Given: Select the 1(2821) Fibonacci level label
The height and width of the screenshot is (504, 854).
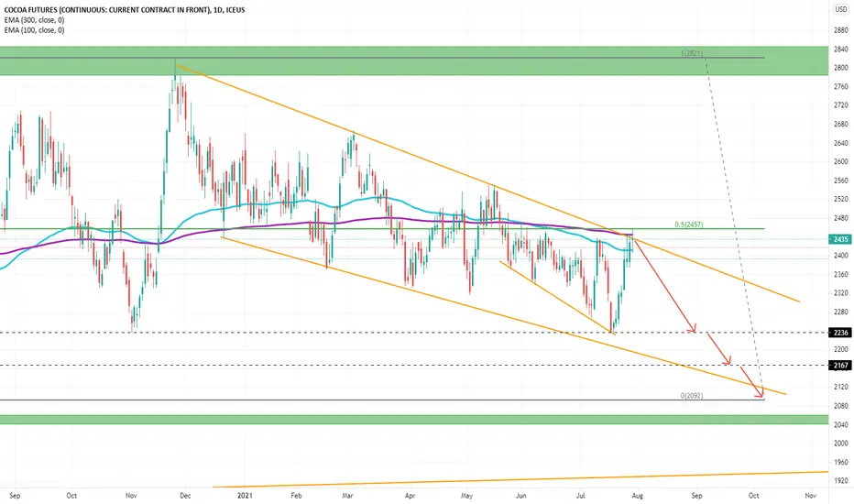Looking at the screenshot, I should point(692,53).
